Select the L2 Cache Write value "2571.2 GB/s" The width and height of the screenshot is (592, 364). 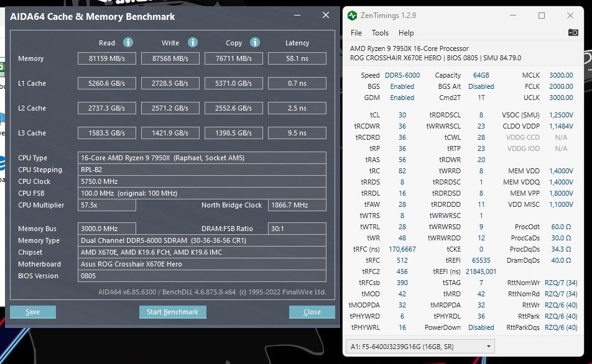[x=170, y=108]
